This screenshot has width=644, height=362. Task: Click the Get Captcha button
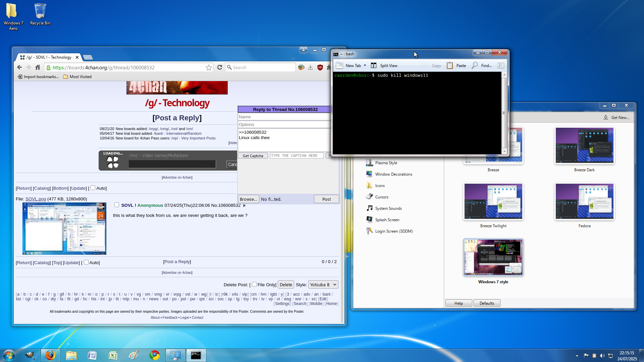tap(253, 156)
